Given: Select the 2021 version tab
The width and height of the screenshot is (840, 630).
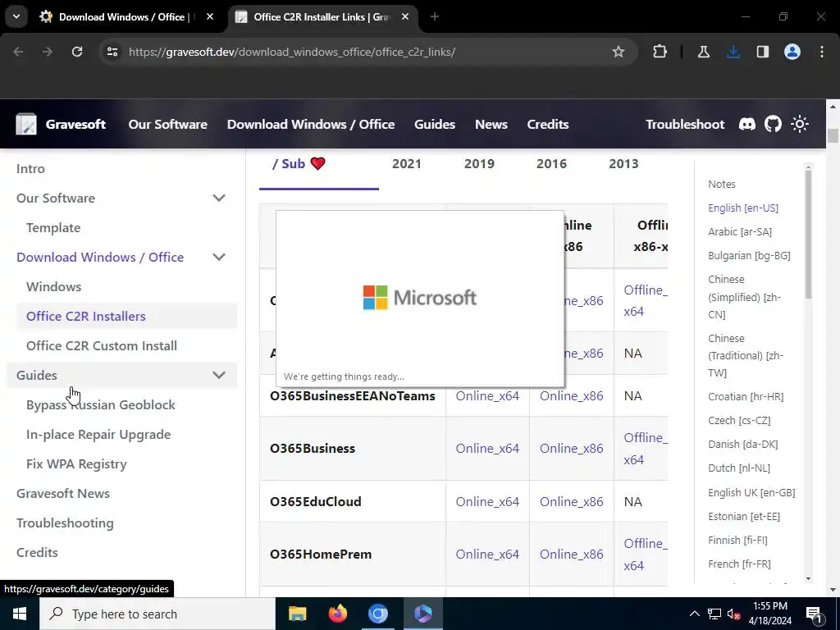Looking at the screenshot, I should tap(407, 164).
